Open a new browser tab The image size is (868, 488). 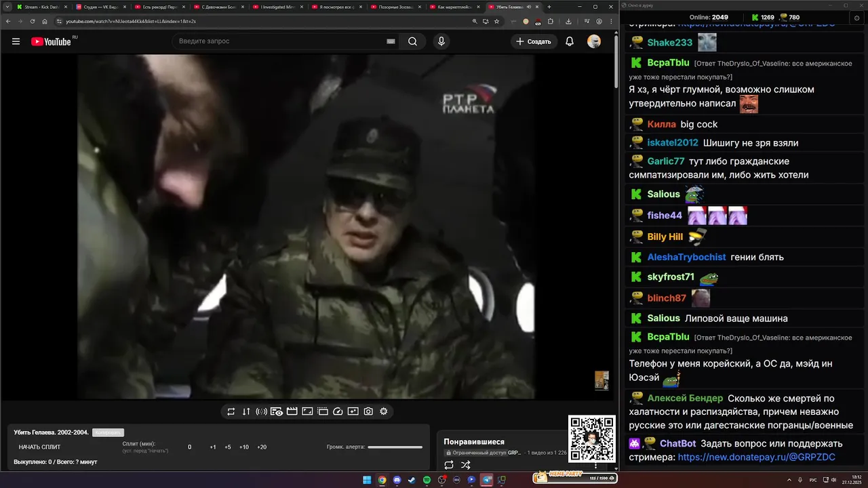[549, 7]
